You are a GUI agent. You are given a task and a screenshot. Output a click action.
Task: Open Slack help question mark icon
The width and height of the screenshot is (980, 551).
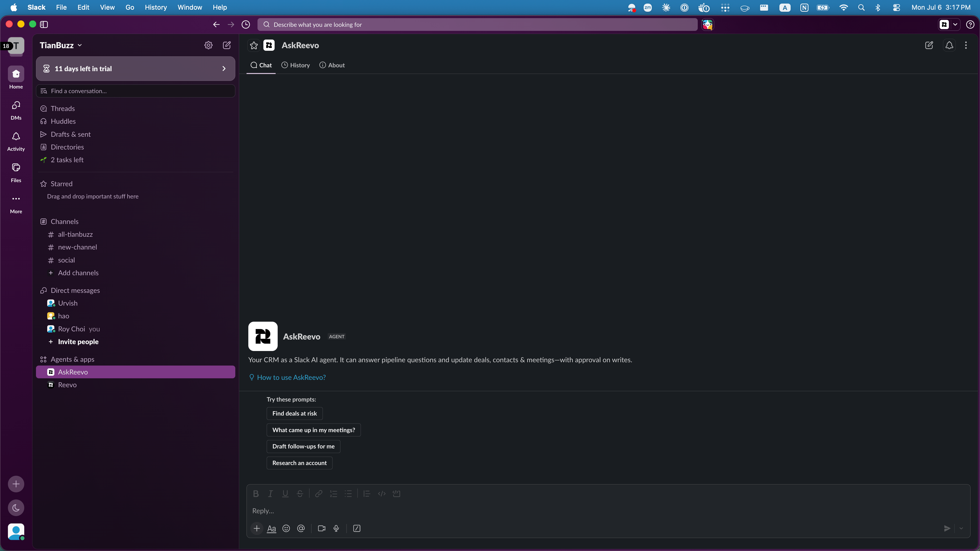tap(970, 24)
